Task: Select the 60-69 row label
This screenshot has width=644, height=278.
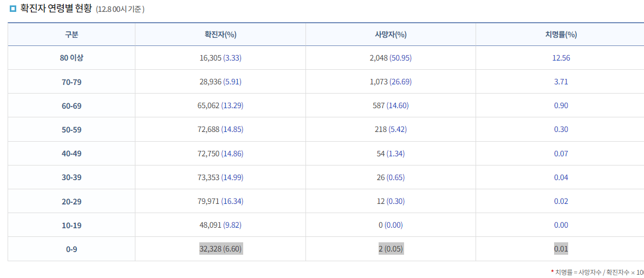Action: click(x=71, y=106)
